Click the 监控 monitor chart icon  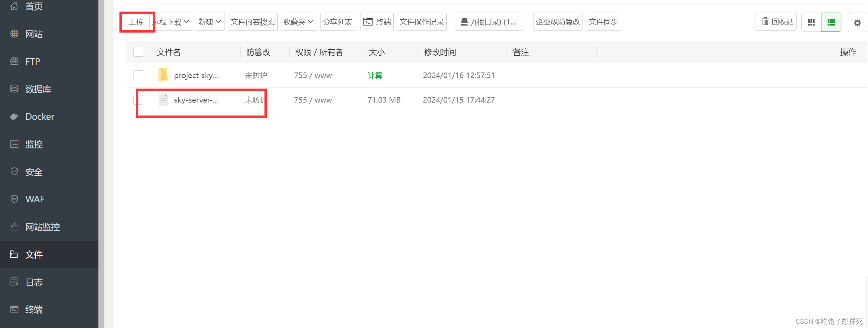(14, 144)
